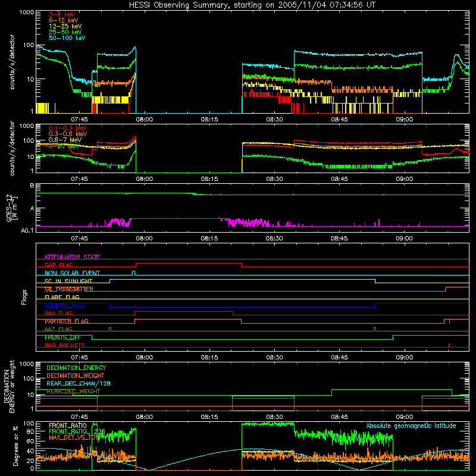
Task: Click 08:15 tick under the keV panel
Action: pos(209,120)
